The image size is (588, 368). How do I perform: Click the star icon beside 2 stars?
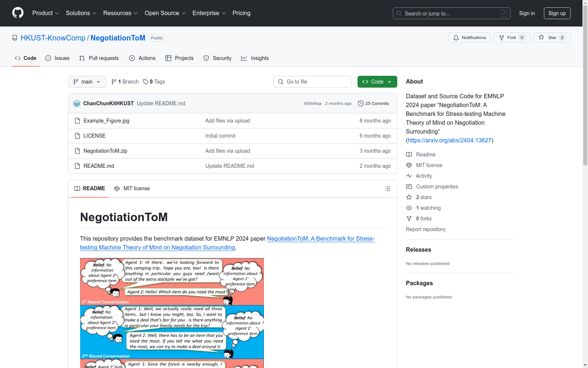pos(409,197)
